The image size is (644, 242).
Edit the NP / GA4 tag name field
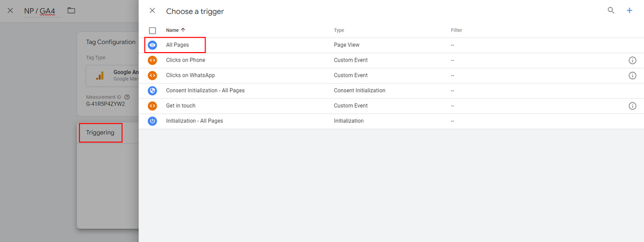pyautogui.click(x=43, y=11)
